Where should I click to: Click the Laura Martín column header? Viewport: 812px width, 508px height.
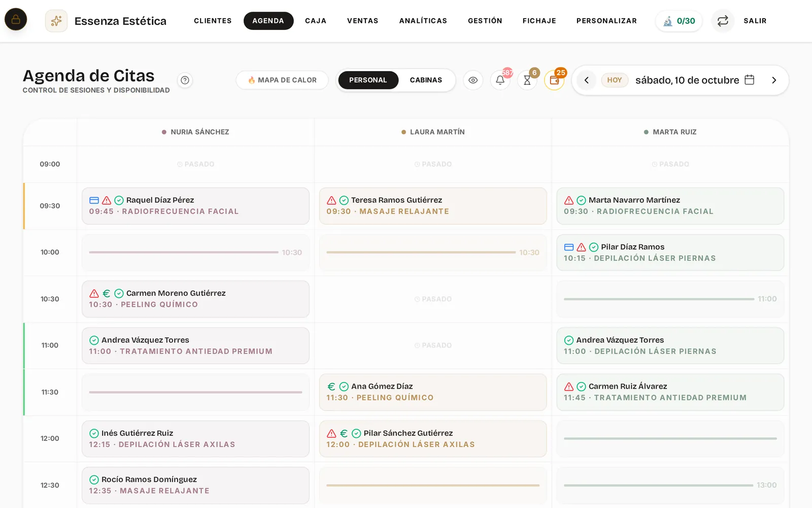[433, 132]
